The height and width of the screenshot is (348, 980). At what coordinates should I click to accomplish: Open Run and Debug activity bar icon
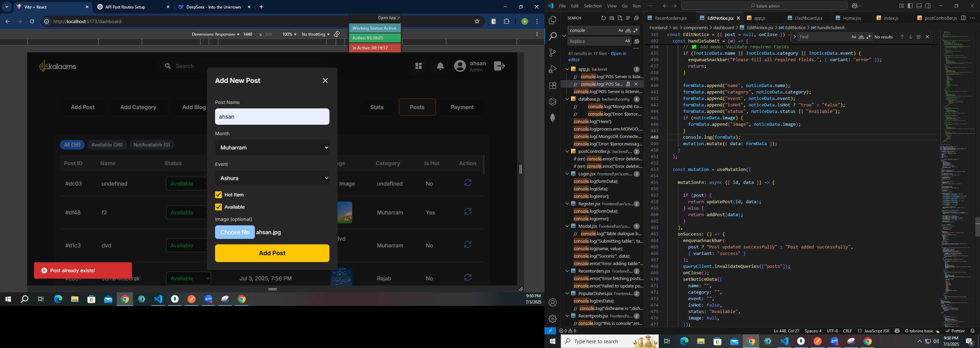point(553,69)
